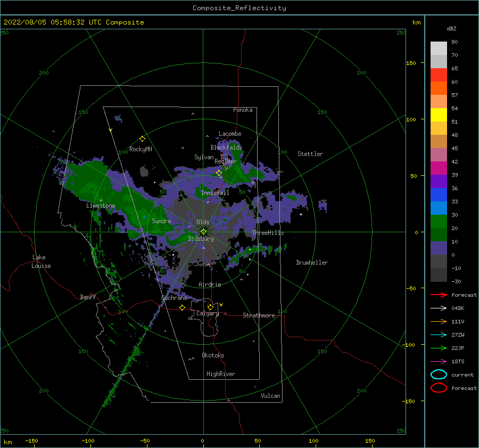
Task: Click the yellow 51-54 dBZ color swatch
Action: (x=439, y=115)
